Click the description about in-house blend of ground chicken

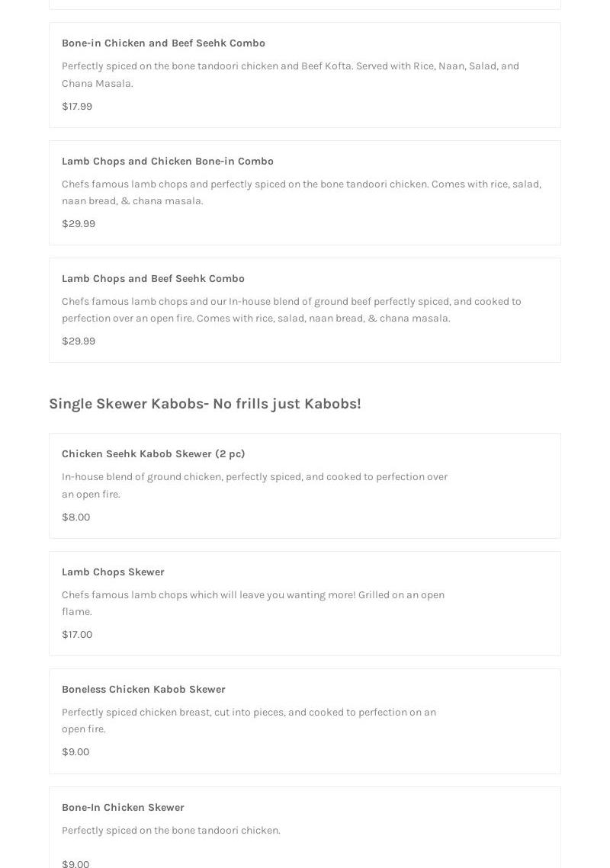click(x=255, y=485)
